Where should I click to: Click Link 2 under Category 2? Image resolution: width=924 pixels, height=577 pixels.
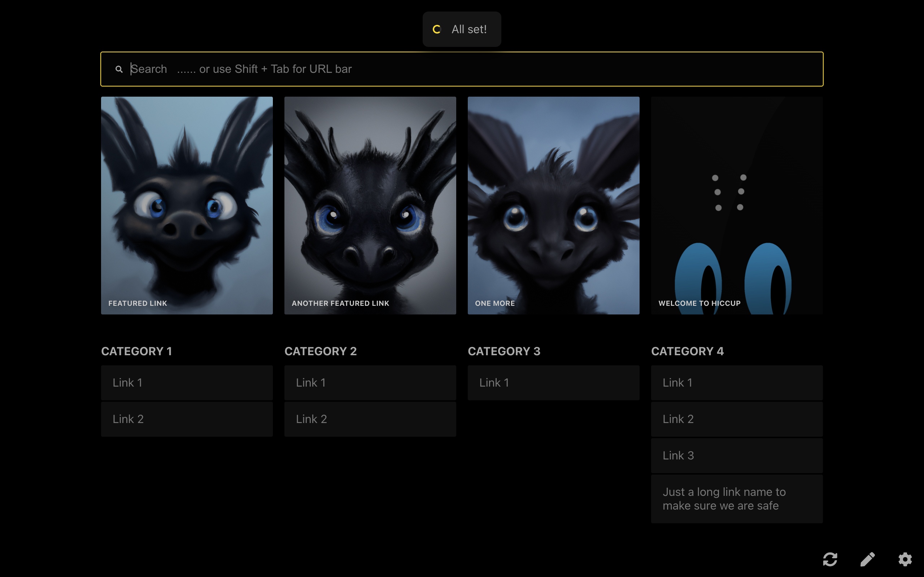coord(370,419)
